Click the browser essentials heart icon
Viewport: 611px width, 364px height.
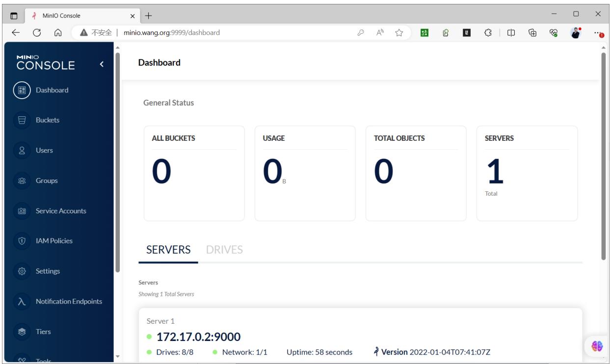click(x=553, y=33)
